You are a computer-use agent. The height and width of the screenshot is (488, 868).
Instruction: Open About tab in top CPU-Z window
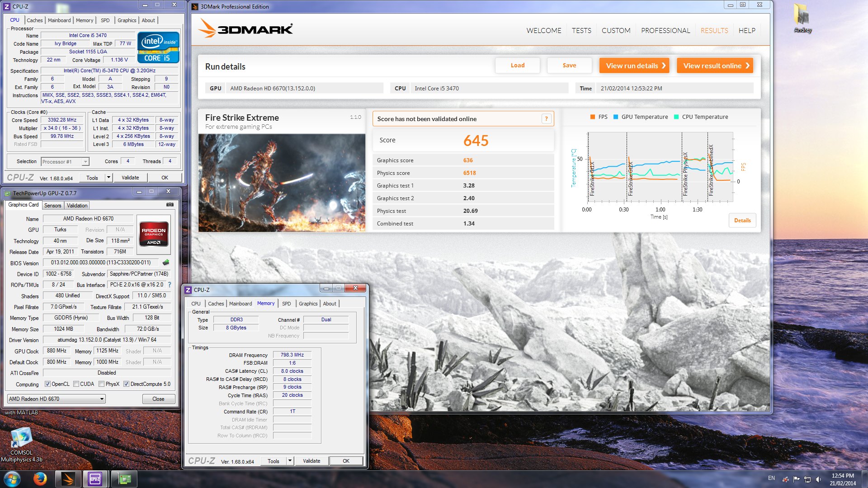click(x=148, y=20)
